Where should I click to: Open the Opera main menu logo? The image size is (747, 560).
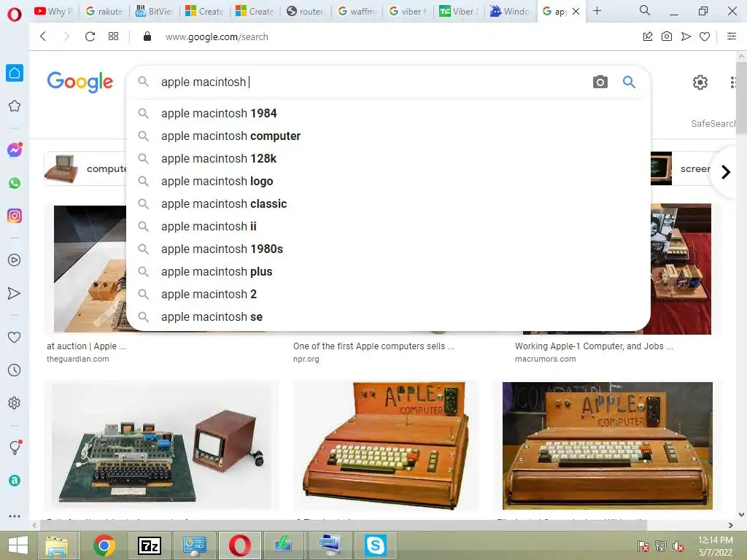pyautogui.click(x=15, y=15)
